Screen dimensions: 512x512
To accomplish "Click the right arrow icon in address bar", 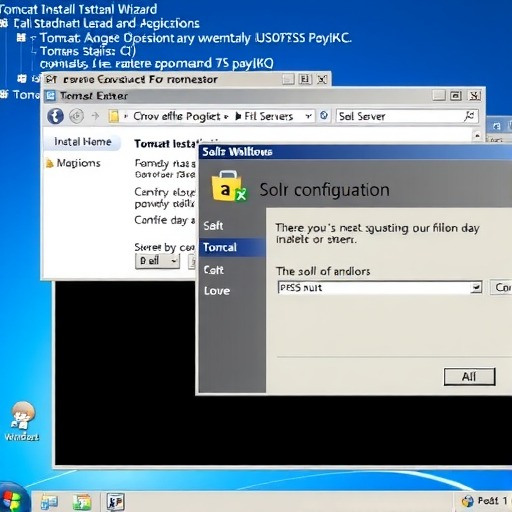I will pos(95,116).
